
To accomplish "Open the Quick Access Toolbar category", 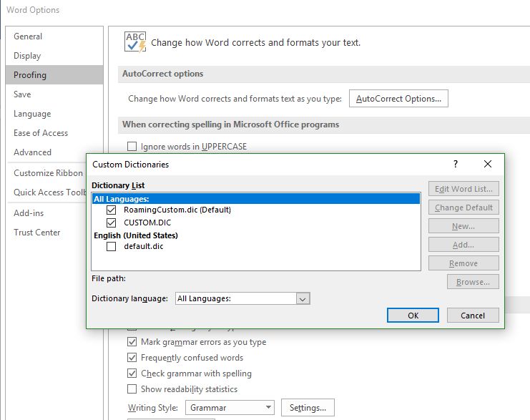I will [46, 192].
